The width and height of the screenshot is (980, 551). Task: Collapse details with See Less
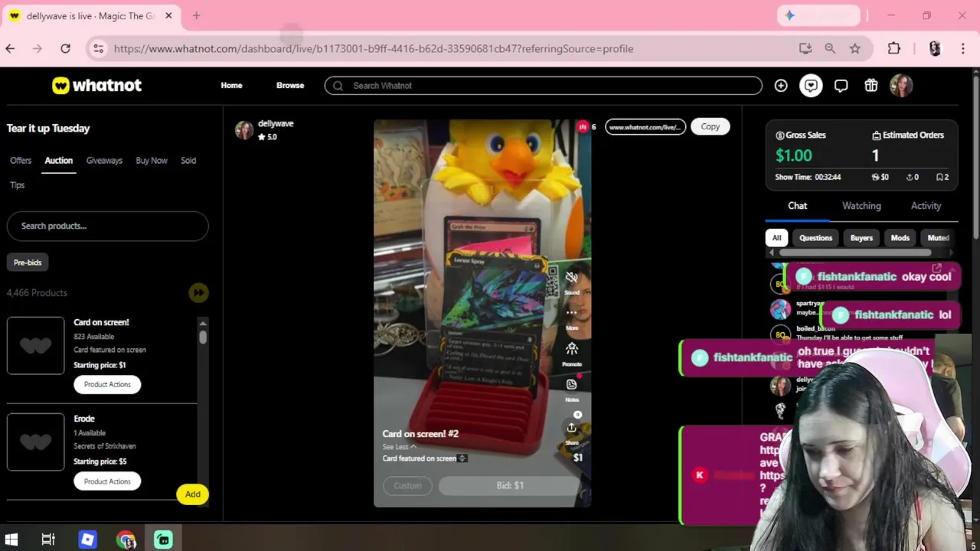point(399,447)
